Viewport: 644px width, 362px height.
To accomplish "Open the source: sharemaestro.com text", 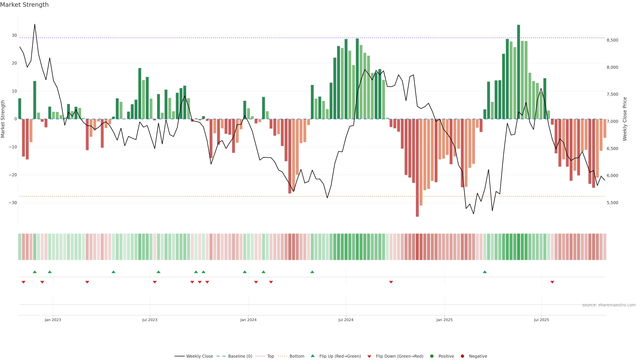I will coord(609,305).
